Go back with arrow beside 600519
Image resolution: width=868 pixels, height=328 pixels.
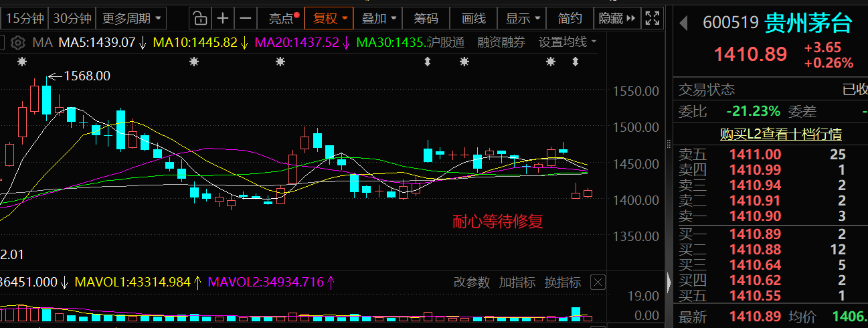(x=683, y=23)
